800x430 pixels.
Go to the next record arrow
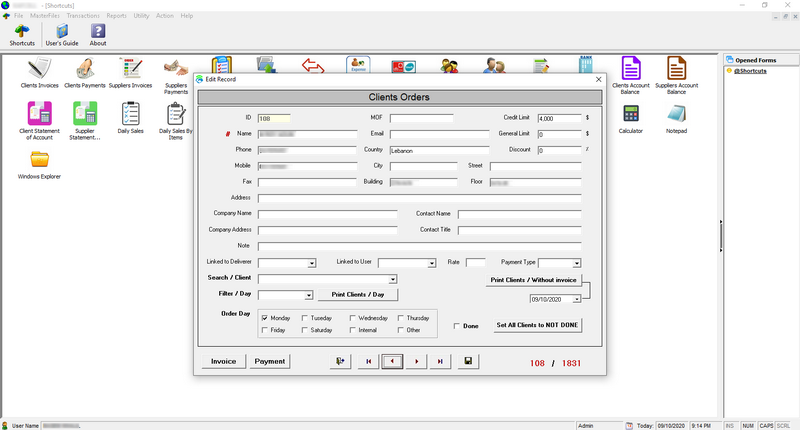417,361
